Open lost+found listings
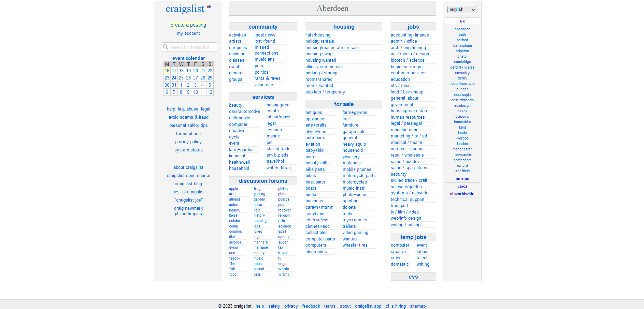 (x=265, y=41)
